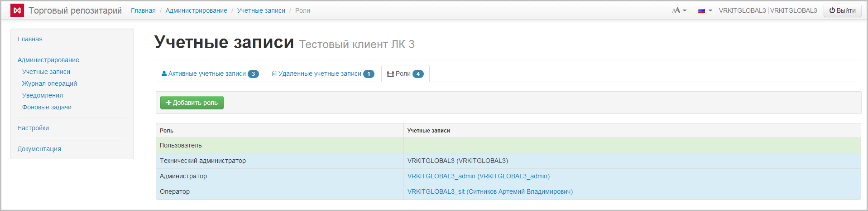The width and height of the screenshot is (868, 211).
Task: Click the Выйти logout button
Action: point(842,10)
